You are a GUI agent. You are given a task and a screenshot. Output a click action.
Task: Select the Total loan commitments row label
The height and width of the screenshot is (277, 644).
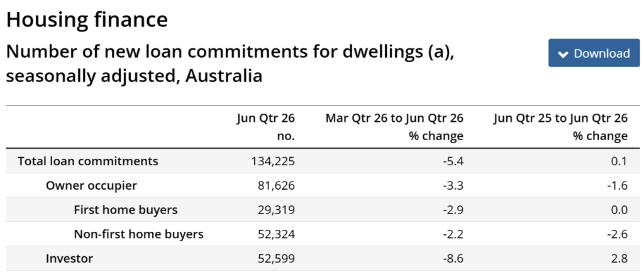pyautogui.click(x=88, y=161)
